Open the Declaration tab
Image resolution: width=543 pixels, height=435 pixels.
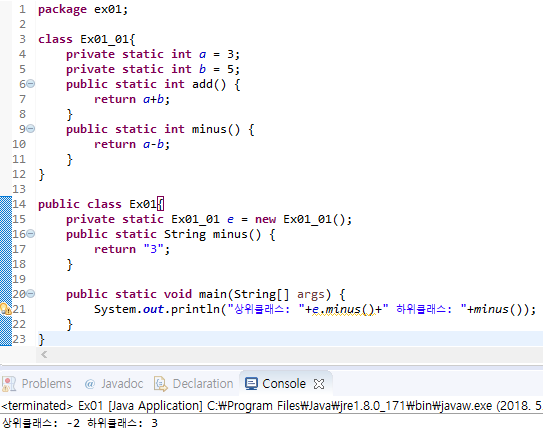click(x=194, y=383)
